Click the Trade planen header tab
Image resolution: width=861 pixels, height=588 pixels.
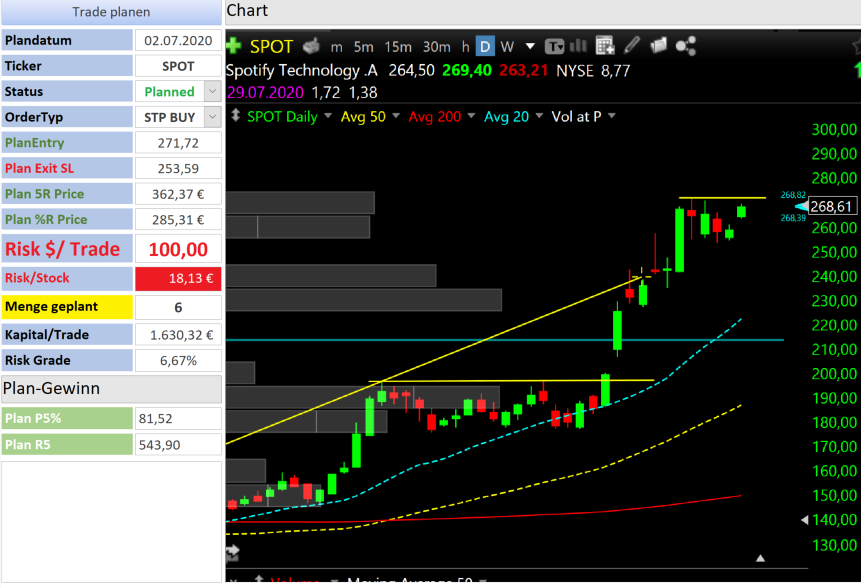click(x=111, y=12)
